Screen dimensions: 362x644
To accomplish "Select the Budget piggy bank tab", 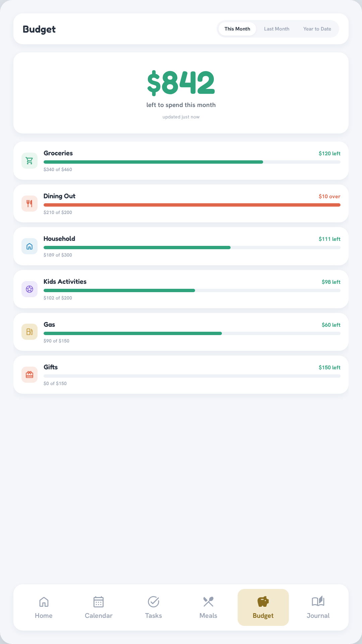I will click(x=263, y=607).
